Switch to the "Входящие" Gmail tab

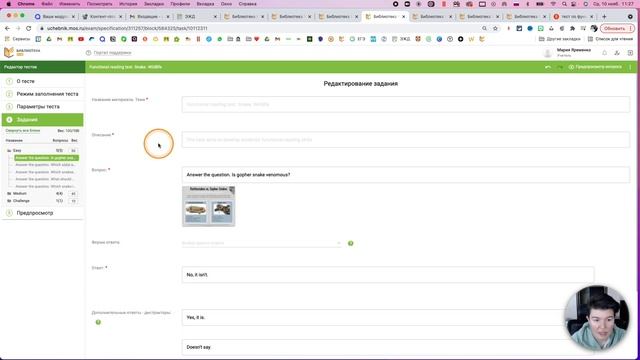click(150, 16)
